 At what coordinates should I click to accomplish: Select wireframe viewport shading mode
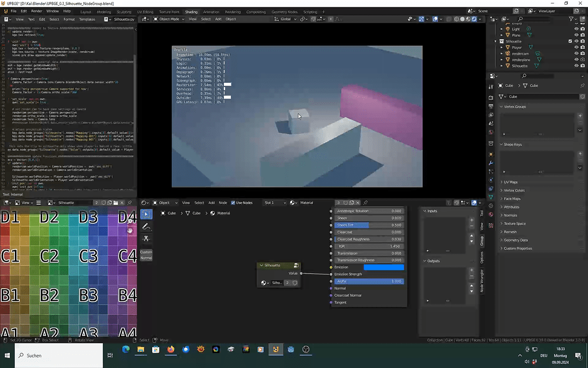(x=457, y=19)
